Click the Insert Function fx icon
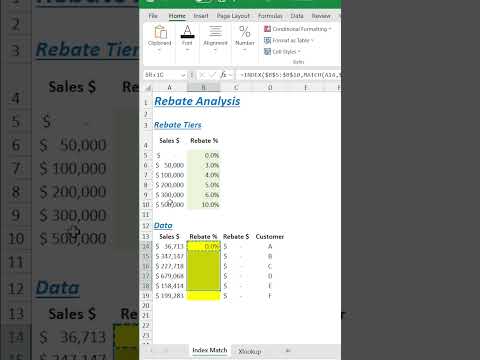 [223, 75]
